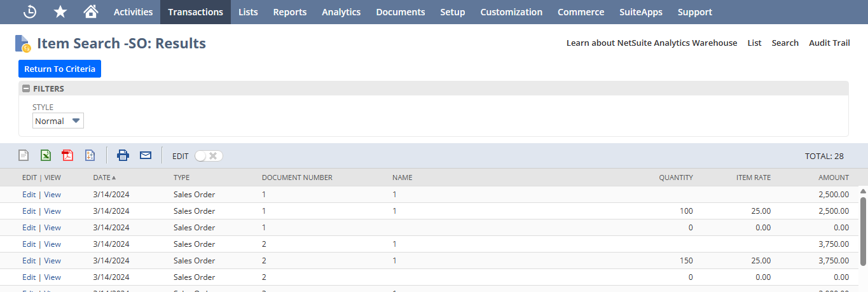
Task: Open the Transactions menu
Action: pos(195,12)
